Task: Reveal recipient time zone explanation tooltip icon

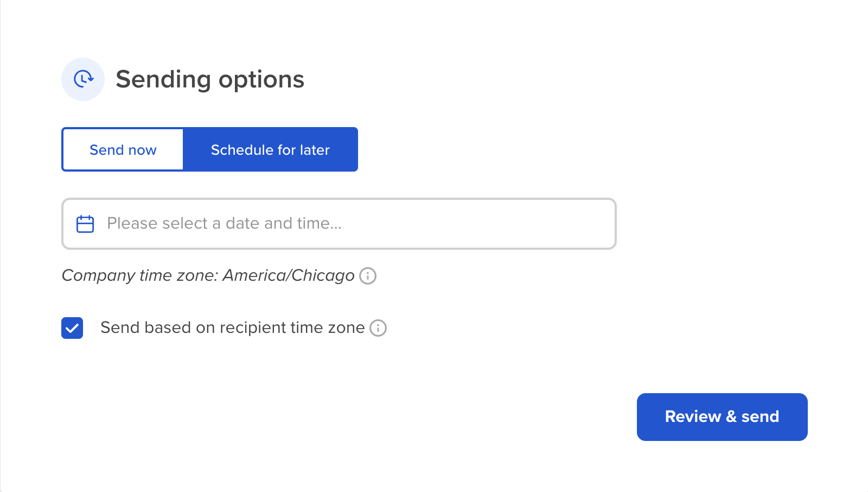Action: coord(379,327)
